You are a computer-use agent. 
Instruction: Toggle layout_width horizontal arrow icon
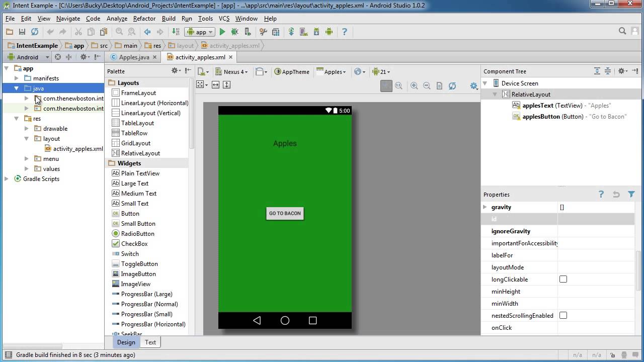coord(215,84)
